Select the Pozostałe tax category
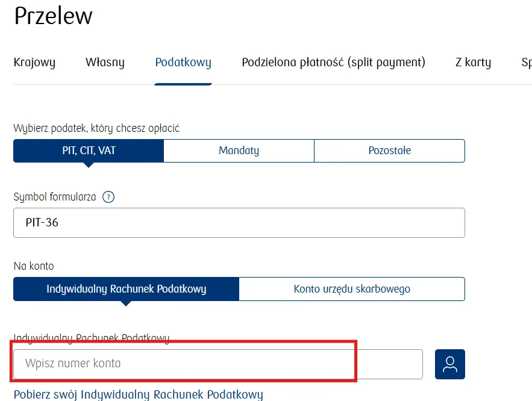 (x=389, y=151)
